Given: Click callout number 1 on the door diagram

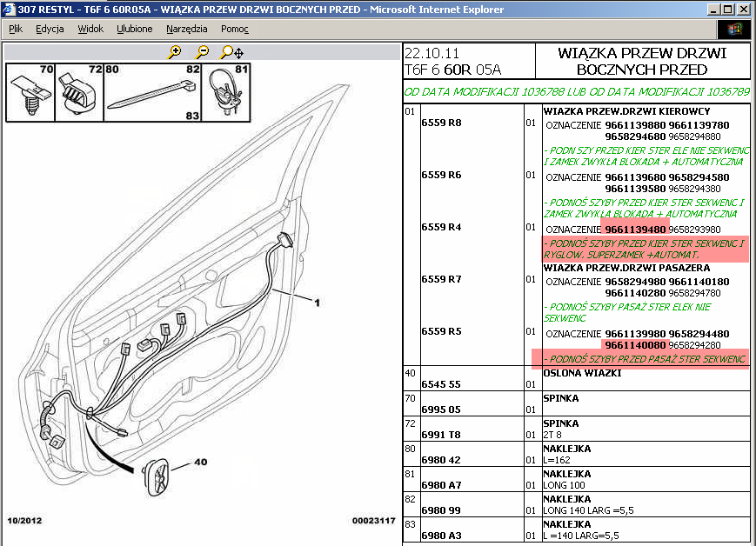Looking at the screenshot, I should click(x=317, y=303).
